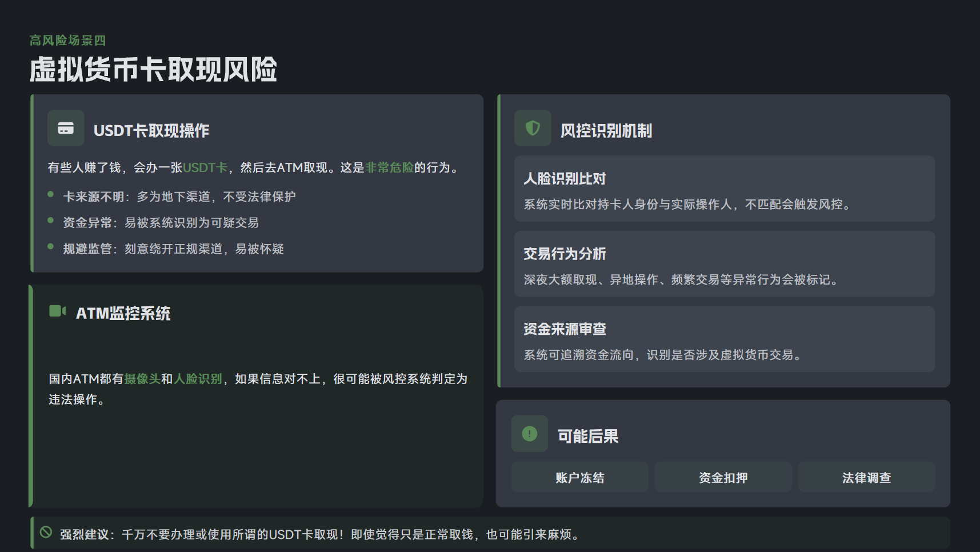Select the 法律调查 consequence button

pos(866,477)
